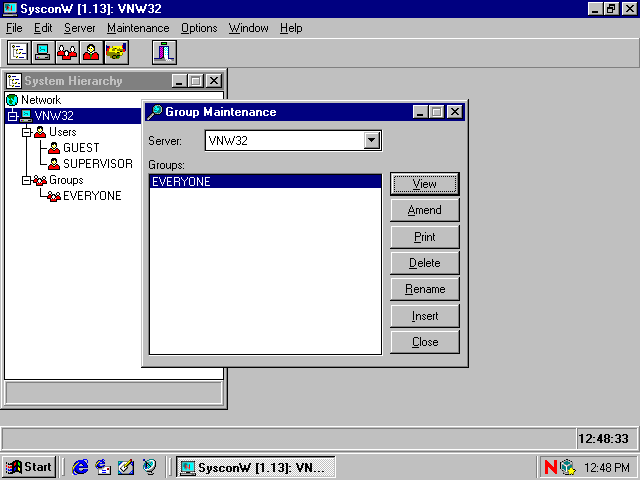Collapse the VNW32 server tree node
This screenshot has height=480, width=640.
[x=13, y=116]
